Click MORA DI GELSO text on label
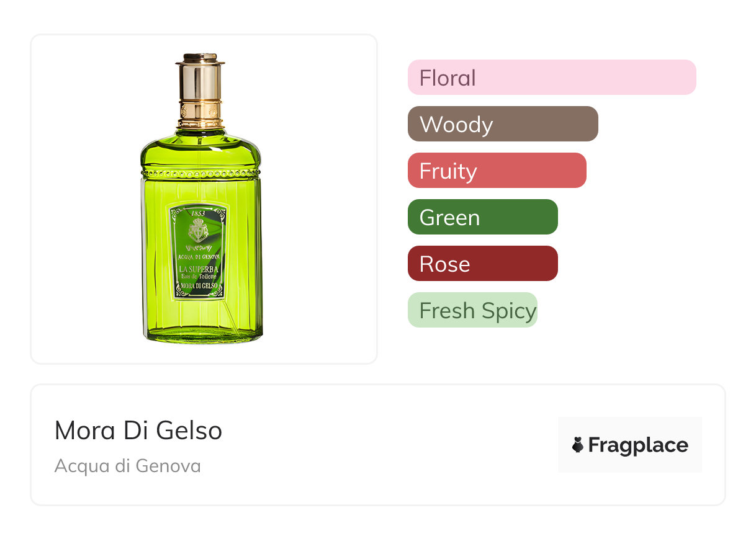This screenshot has width=756, height=536. (198, 287)
